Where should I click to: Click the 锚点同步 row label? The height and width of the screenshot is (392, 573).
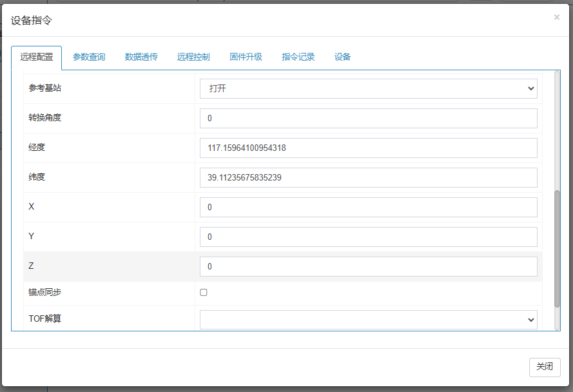pyautogui.click(x=45, y=292)
